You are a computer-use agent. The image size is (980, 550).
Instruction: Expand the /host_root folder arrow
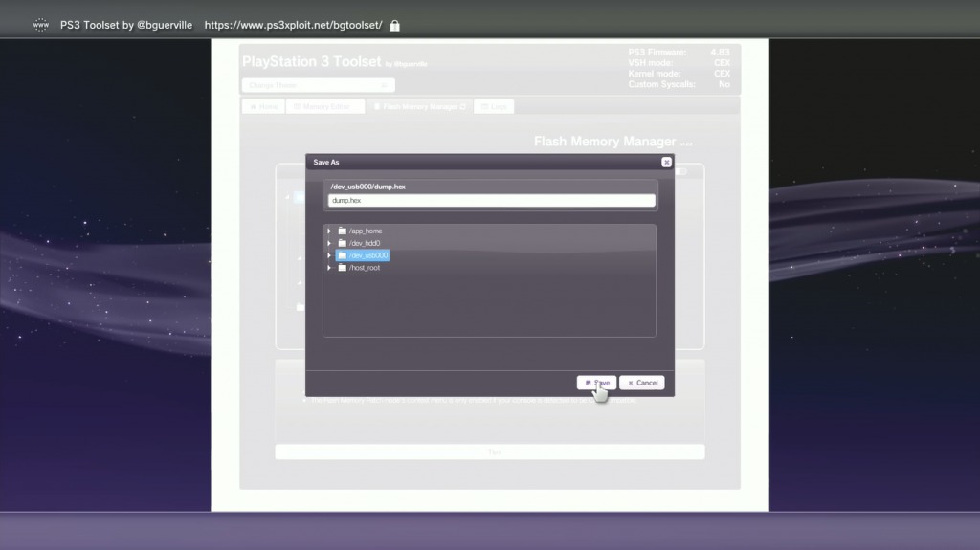point(329,268)
